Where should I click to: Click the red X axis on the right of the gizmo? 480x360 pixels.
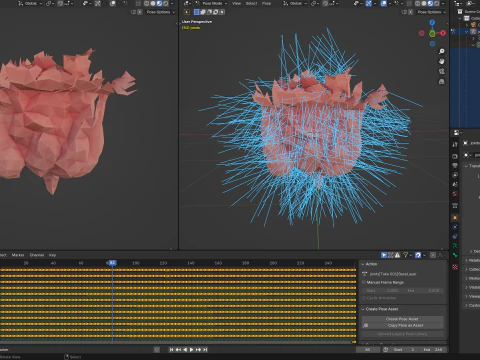pos(443,33)
